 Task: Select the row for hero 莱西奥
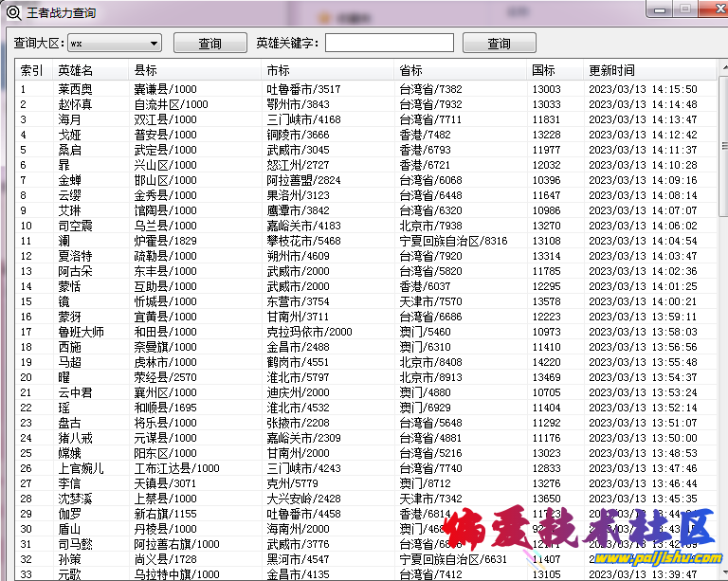[76, 89]
